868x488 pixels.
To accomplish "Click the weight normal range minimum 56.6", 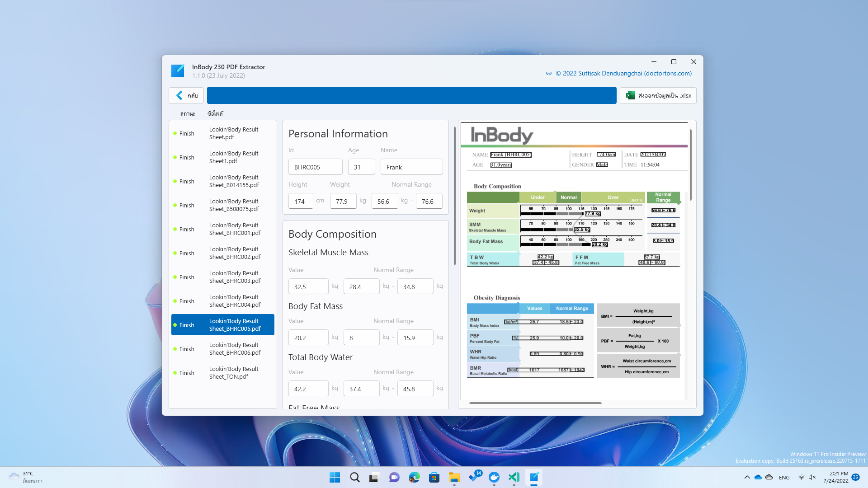I will (385, 201).
